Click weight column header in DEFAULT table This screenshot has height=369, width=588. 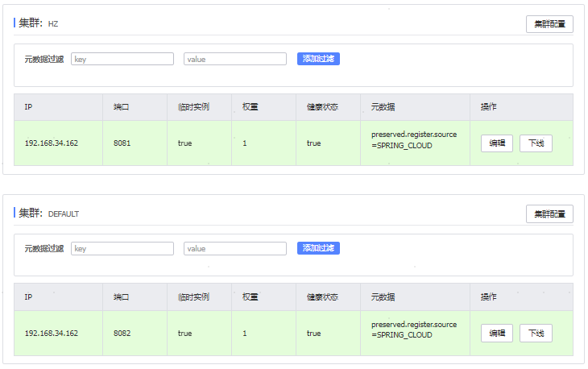[250, 297]
